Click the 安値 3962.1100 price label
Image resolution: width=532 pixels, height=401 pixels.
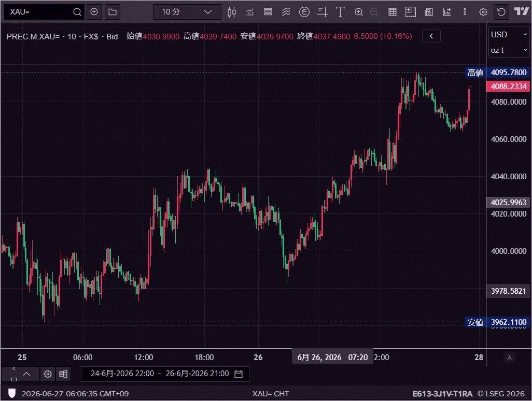point(497,322)
